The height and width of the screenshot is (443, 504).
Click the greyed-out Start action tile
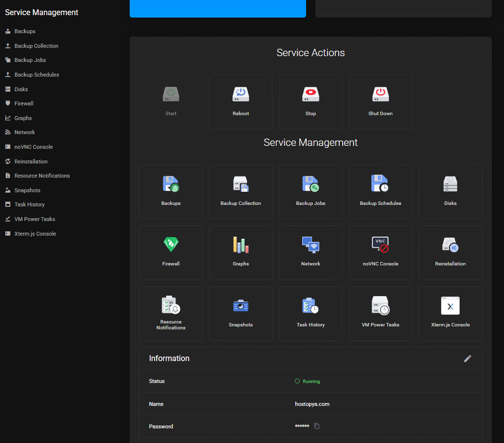coord(171,102)
